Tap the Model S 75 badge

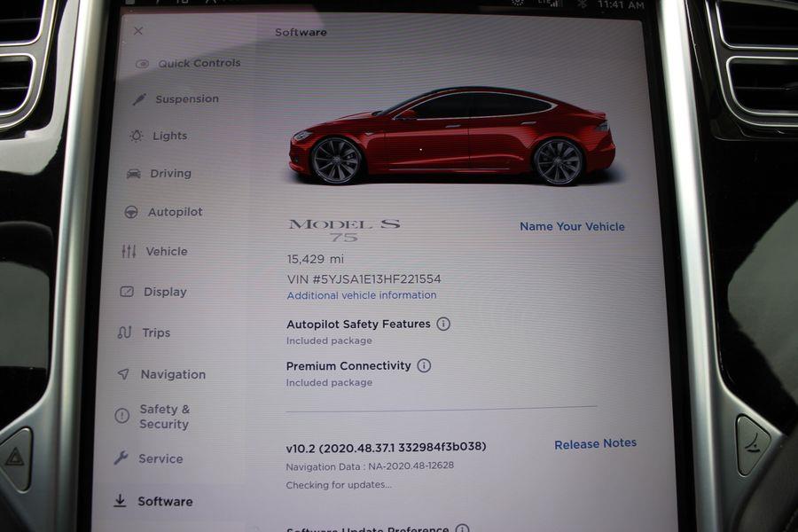[345, 231]
